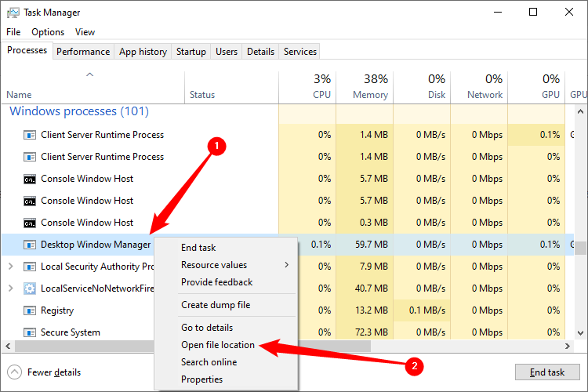Click the Desktop Window Manager process icon
This screenshot has height=392, width=588.
30,245
